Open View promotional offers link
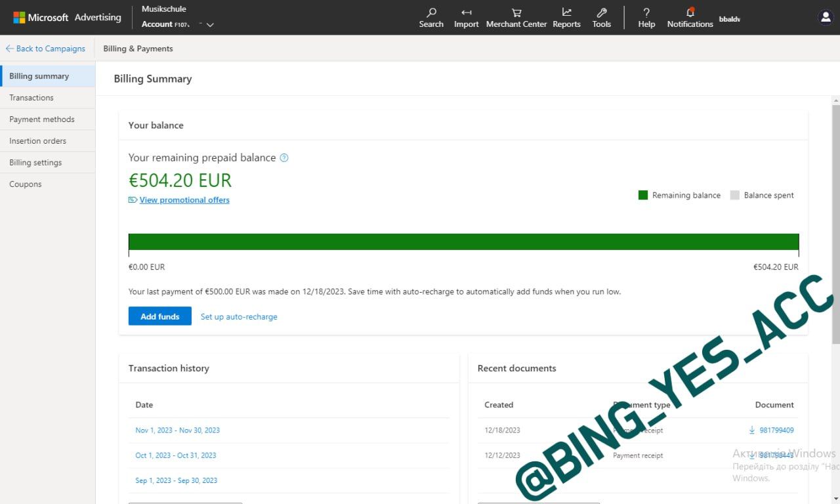This screenshot has width=840, height=504. point(184,200)
